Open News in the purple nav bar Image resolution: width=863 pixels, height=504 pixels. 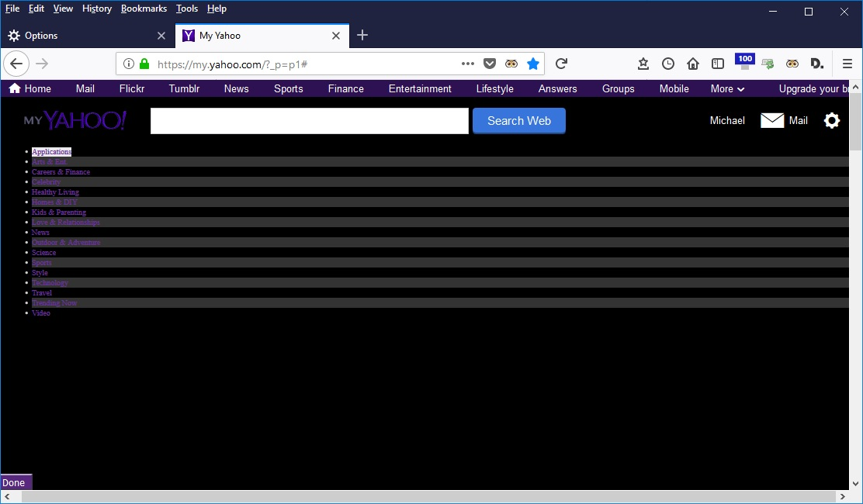236,88
